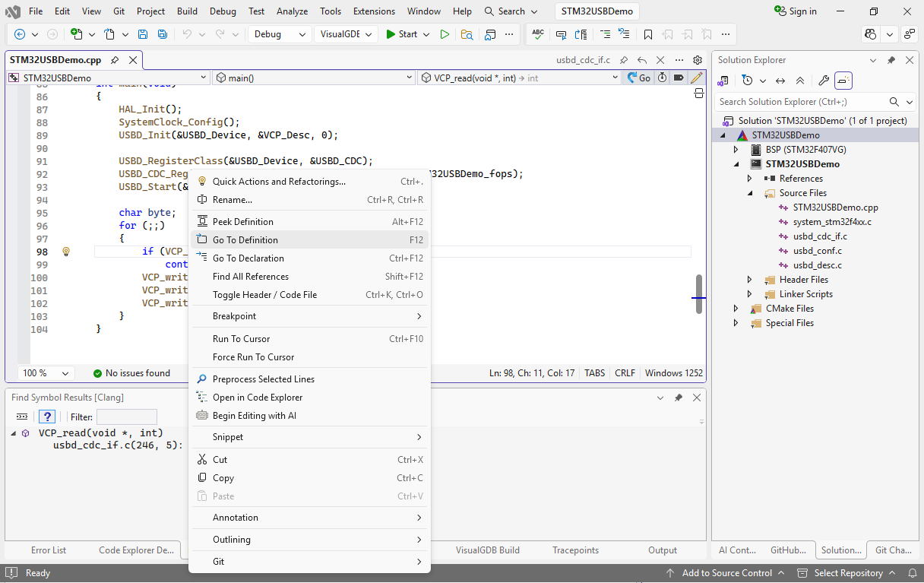The width and height of the screenshot is (924, 583).
Task: Toggle the question mark button in Find Symbol Results
Action: pyautogui.click(x=47, y=417)
